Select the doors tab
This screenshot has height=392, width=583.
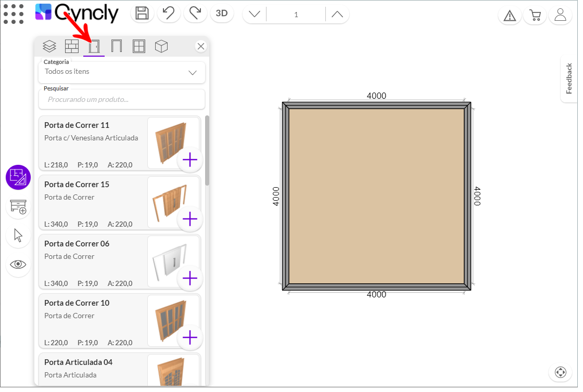point(94,46)
